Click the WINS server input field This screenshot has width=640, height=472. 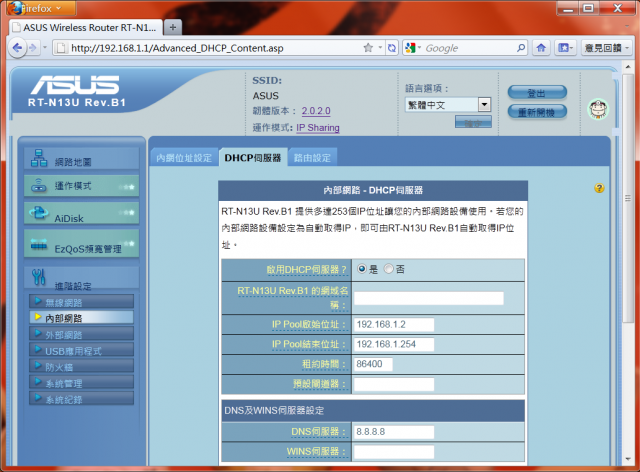(394, 452)
